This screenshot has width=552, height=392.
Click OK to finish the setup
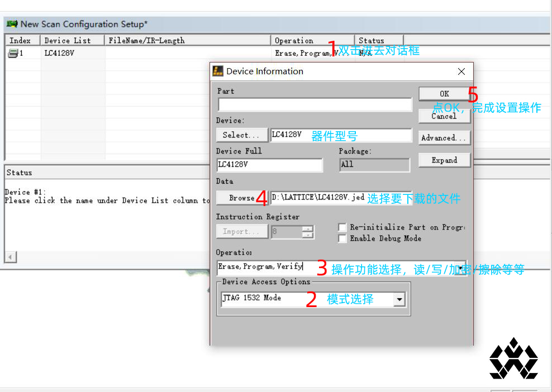click(x=444, y=93)
